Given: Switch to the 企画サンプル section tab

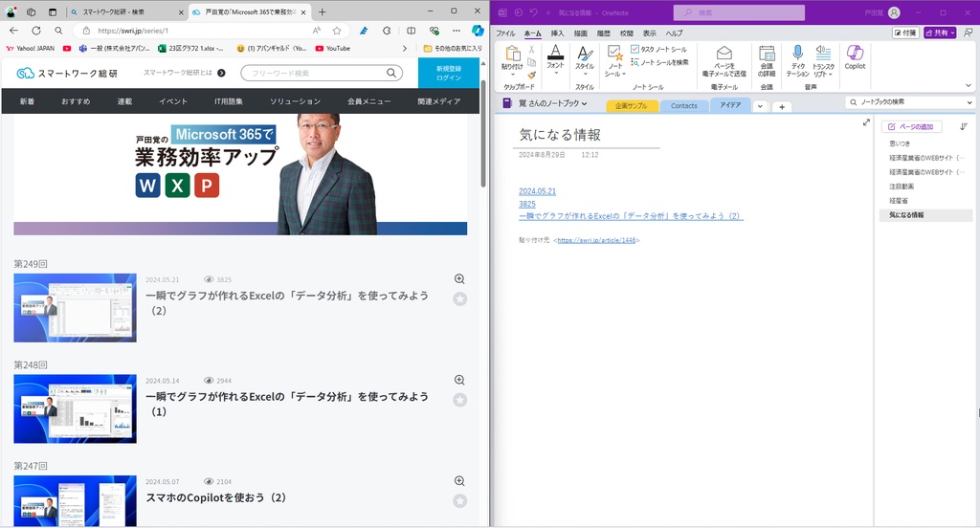Looking at the screenshot, I should tap(632, 106).
